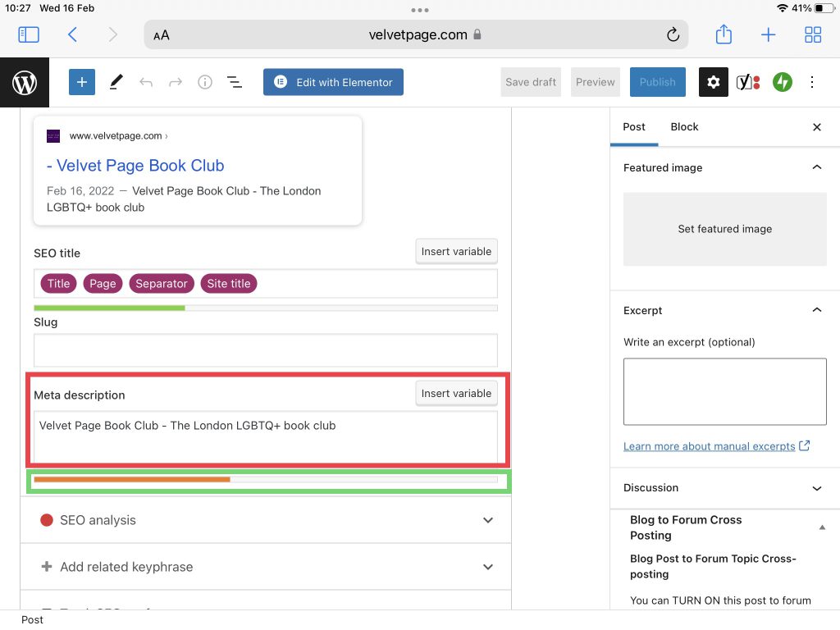
Task: Open the block inserter plus button
Action: 82,82
